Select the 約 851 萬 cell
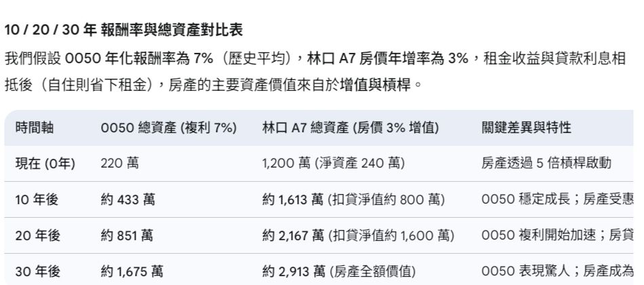 126,235
